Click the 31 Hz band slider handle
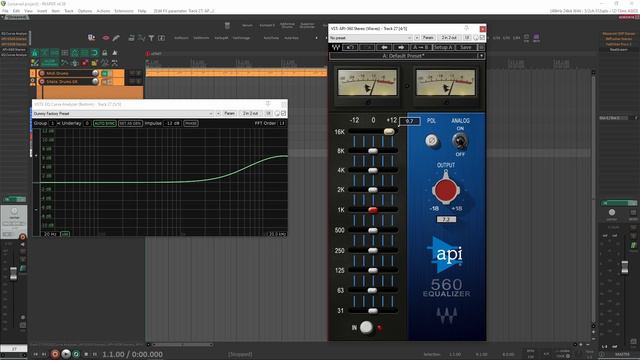The image size is (640, 360). click(x=373, y=311)
